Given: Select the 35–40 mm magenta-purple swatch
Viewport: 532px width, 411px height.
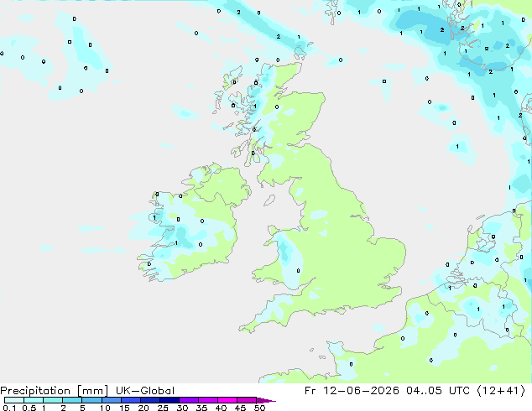Looking at the screenshot, I should [x=208, y=400].
